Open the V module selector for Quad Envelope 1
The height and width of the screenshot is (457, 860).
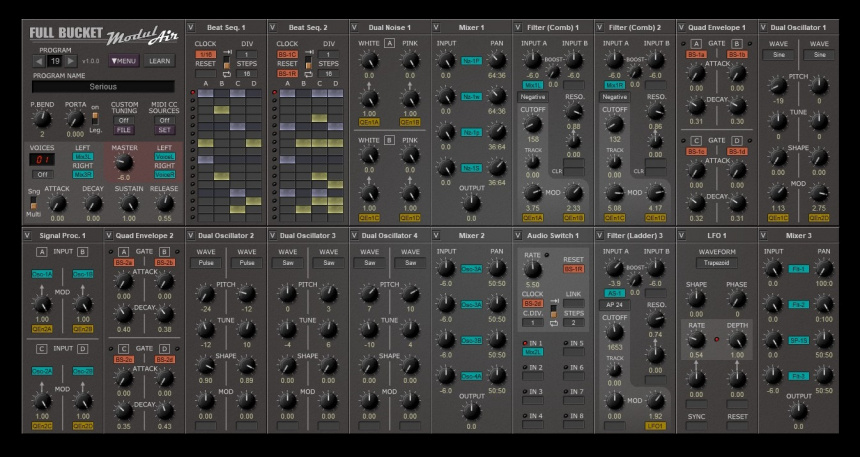tap(682, 27)
